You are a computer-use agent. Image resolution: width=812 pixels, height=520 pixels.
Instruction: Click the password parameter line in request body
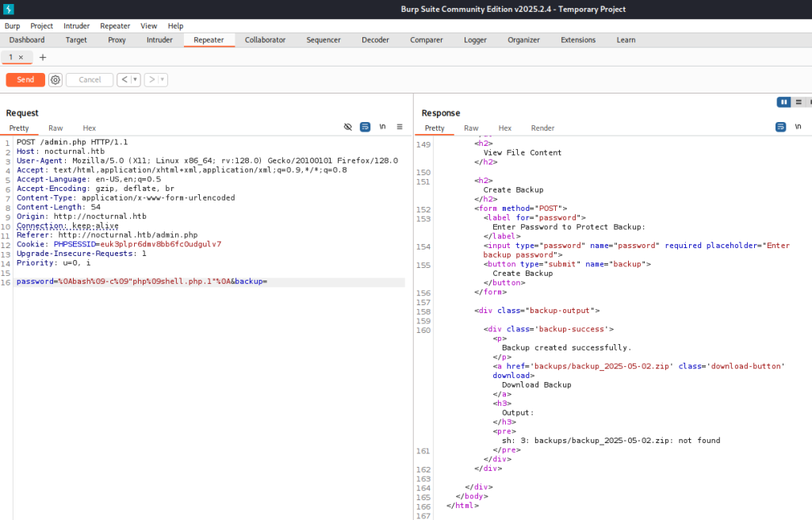[x=143, y=281]
